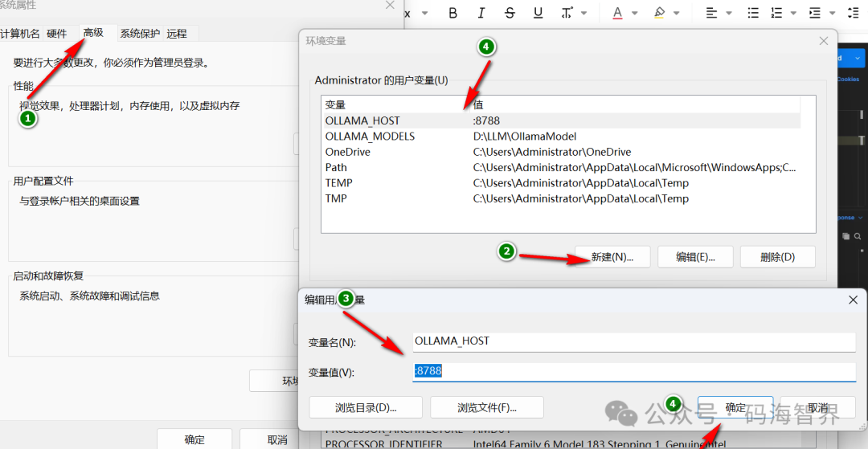The width and height of the screenshot is (868, 449).
Task: Click 新建(N)... in 环境变量 dialog
Action: point(612,257)
